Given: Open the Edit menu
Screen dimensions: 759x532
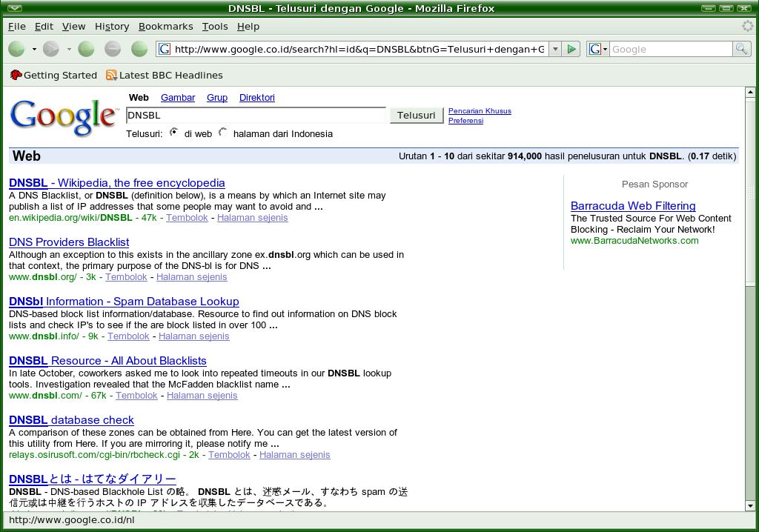Looking at the screenshot, I should tap(44, 26).
